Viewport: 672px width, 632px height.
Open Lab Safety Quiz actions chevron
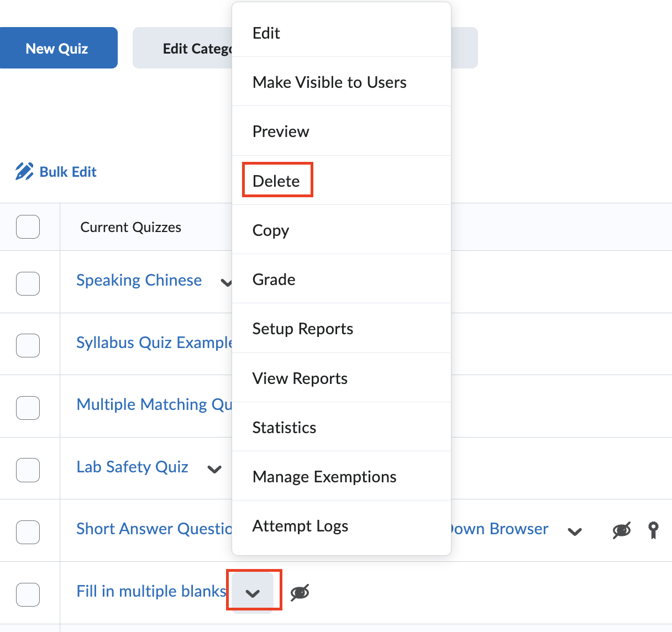(214, 470)
